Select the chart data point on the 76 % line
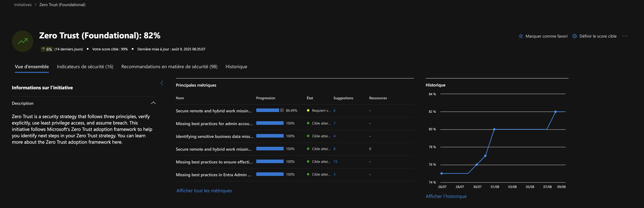Screen dimensions: 644x208 [477, 165]
